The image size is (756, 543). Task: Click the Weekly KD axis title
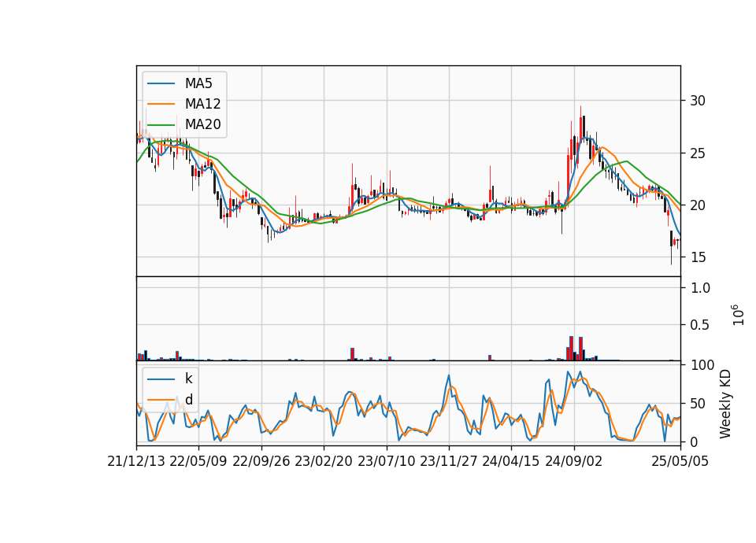[725, 404]
